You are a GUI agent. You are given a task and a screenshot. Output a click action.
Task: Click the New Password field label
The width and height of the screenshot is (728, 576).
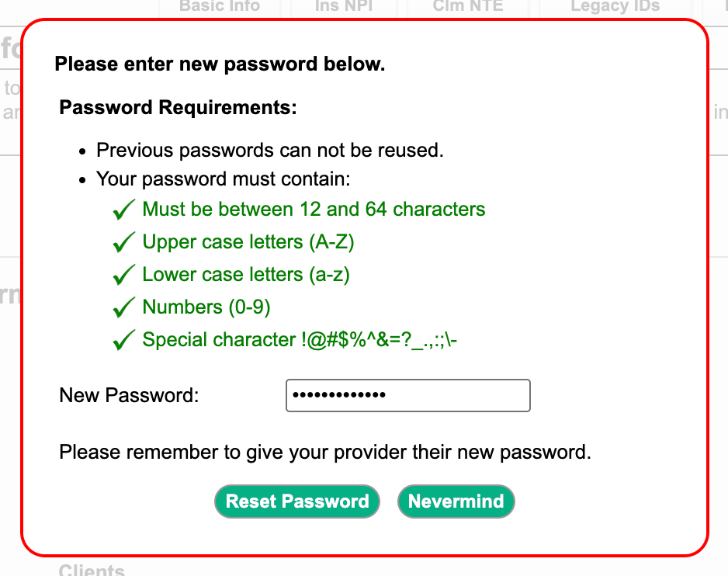point(129,395)
